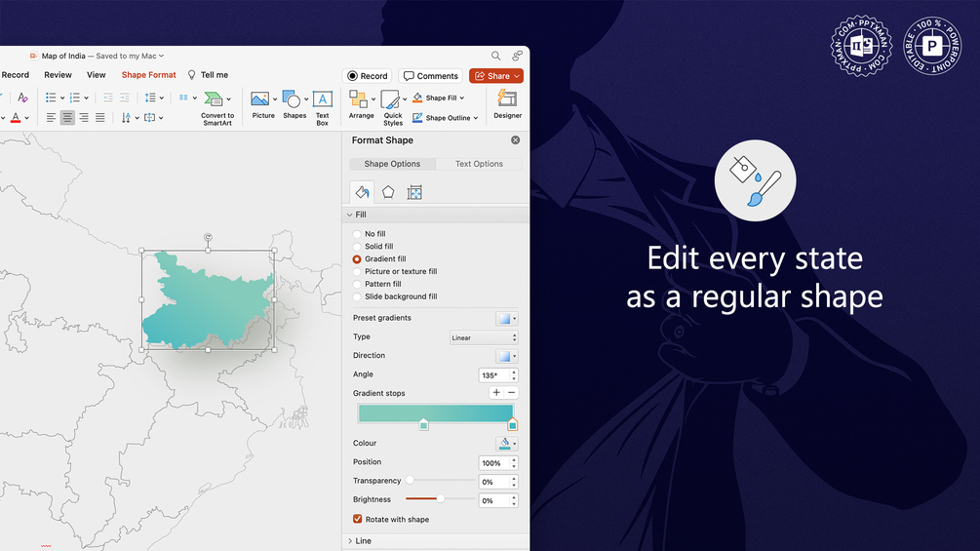Click the bulleted list icon
This screenshot has width=980, height=551.
52,98
